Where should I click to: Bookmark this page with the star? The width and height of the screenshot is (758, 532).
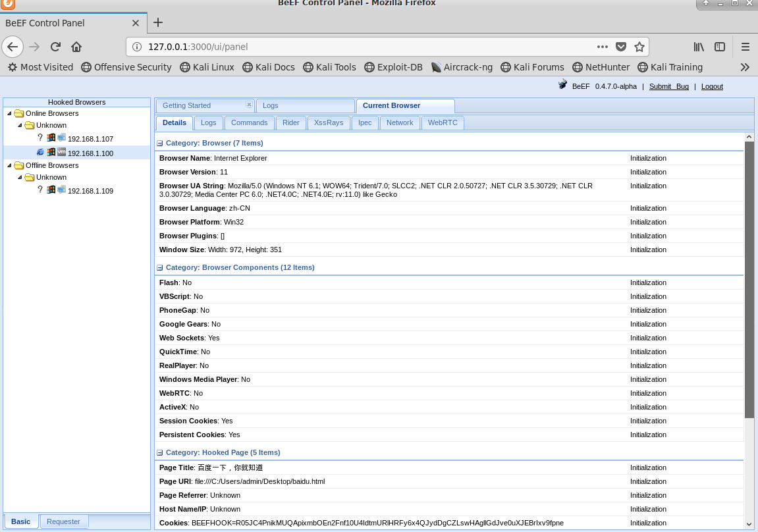pyautogui.click(x=639, y=47)
